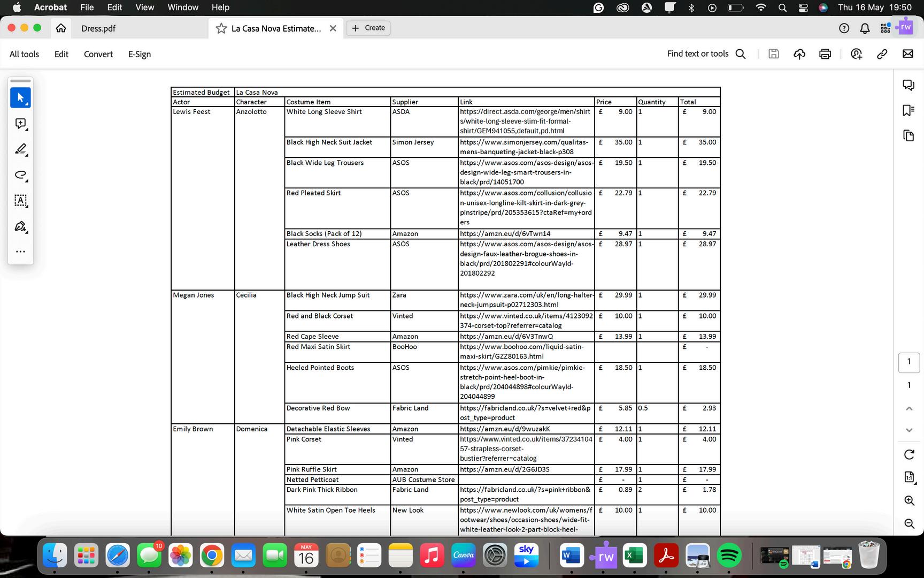Rotate the page view clockwise
Screen dimensions: 924x578
point(909,454)
